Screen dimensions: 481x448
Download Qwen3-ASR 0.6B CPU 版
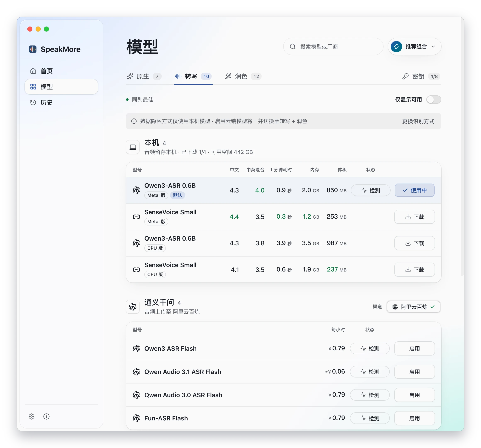click(414, 243)
